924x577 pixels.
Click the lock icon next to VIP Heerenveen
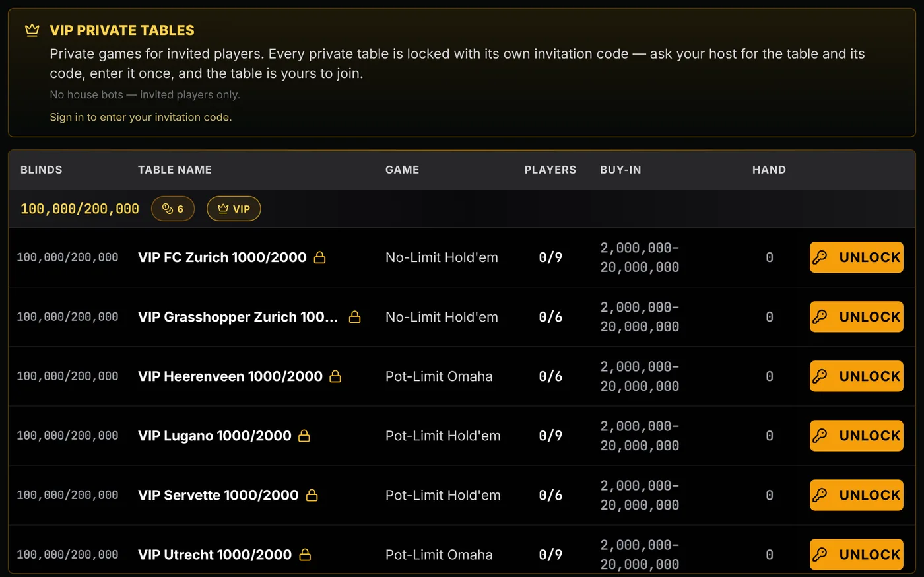pos(335,376)
